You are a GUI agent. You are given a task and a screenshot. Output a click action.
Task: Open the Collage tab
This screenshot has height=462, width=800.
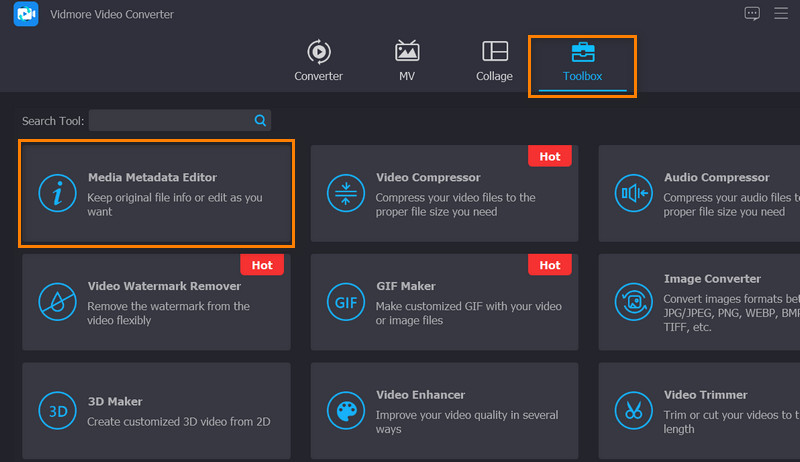(494, 61)
